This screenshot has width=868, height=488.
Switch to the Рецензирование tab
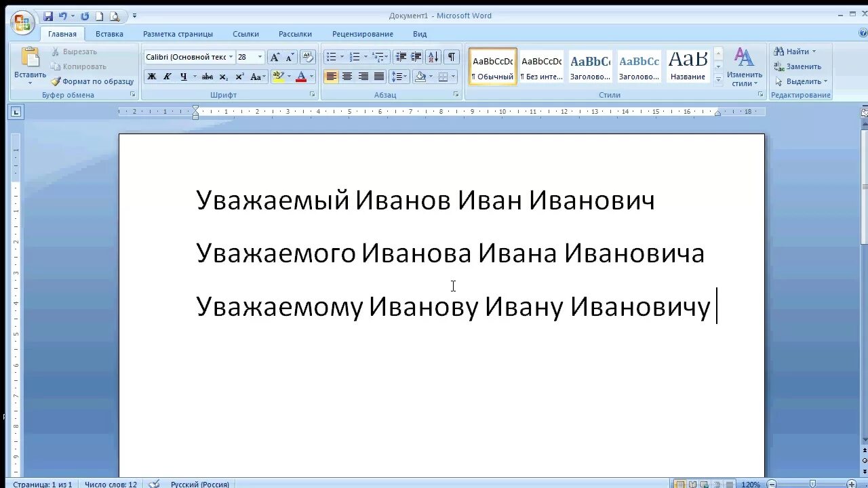tap(363, 34)
